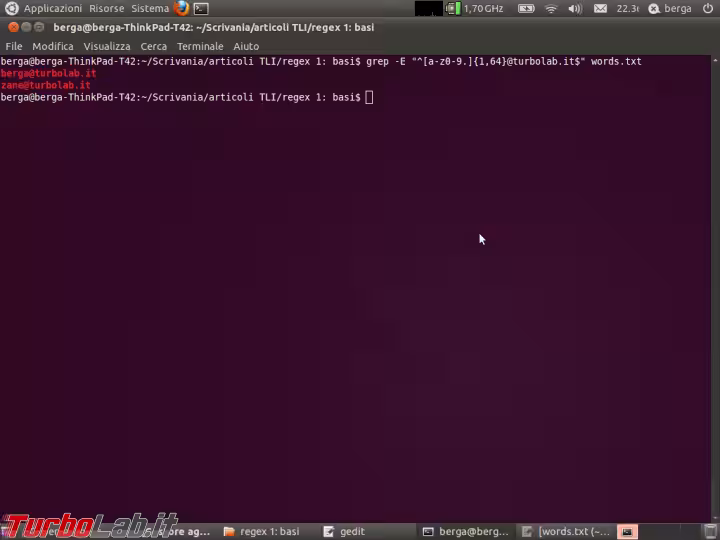
Task: Open the volume control icon
Action: 575,8
